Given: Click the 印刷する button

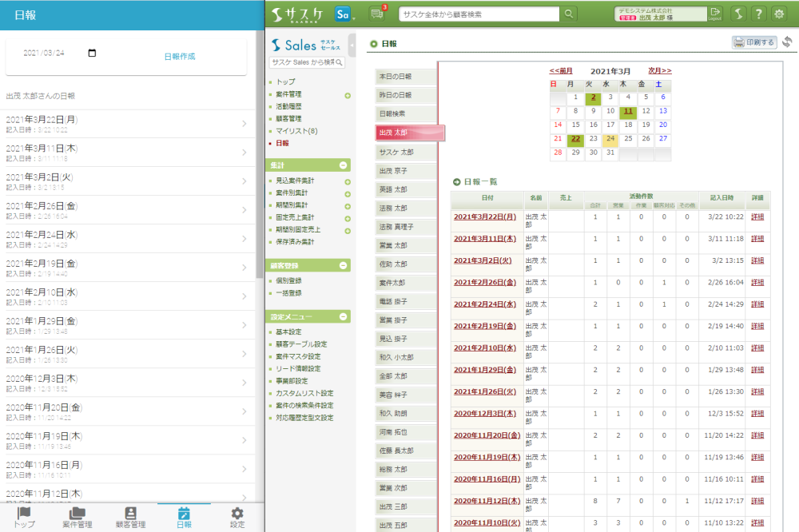Looking at the screenshot, I should tap(754, 42).
